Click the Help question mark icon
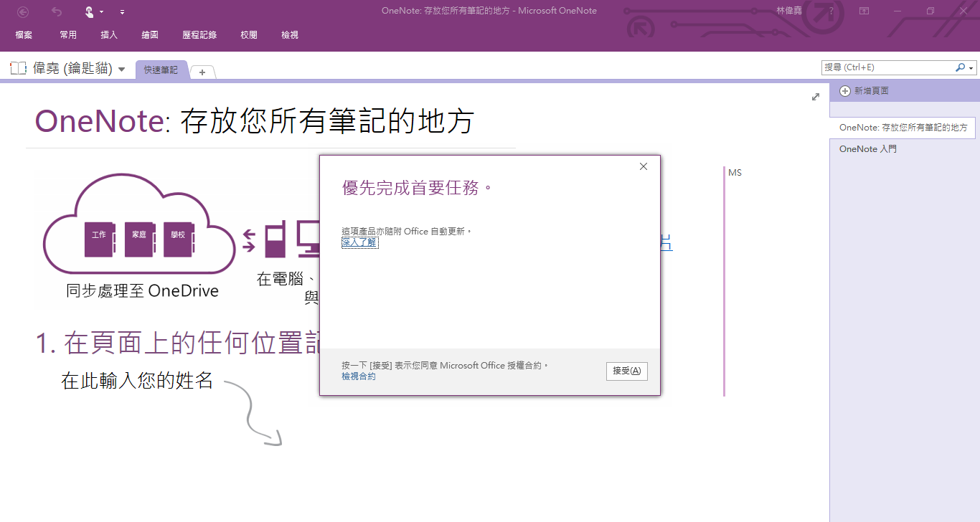This screenshot has height=522, width=980. coord(831,11)
